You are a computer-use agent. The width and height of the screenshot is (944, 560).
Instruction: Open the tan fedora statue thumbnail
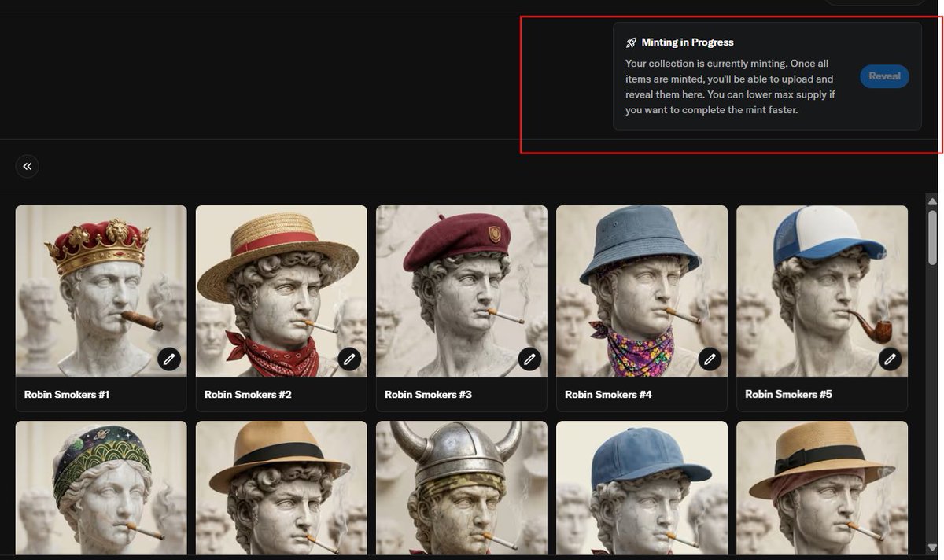click(x=281, y=488)
